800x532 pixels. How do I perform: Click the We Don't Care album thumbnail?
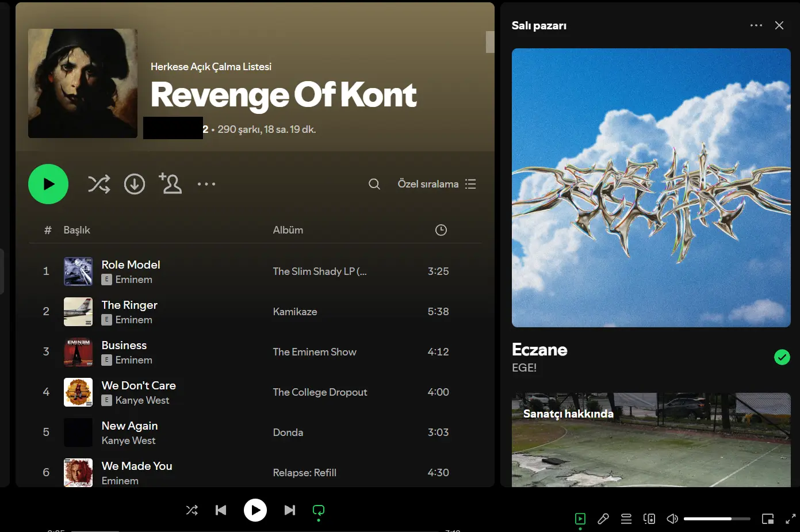(78, 392)
